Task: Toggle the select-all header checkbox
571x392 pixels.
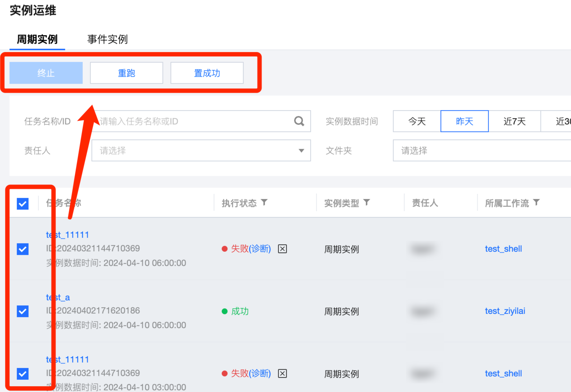Action: [x=23, y=204]
